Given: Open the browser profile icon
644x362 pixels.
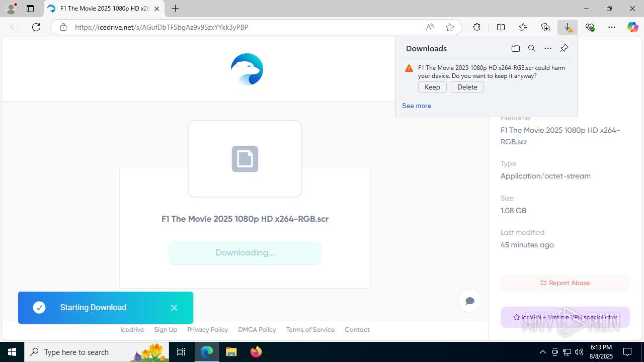Looking at the screenshot, I should coord(11,9).
